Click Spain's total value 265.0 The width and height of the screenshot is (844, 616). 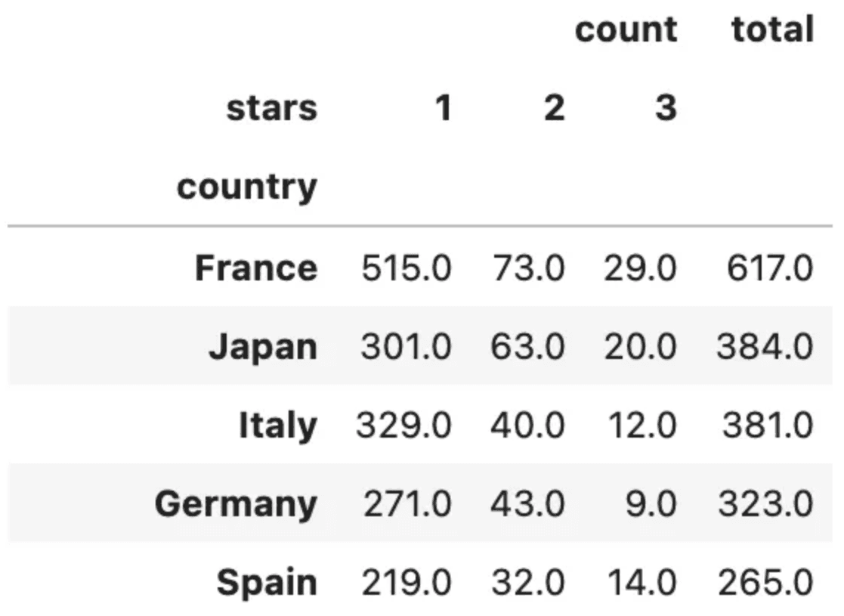pos(765,583)
